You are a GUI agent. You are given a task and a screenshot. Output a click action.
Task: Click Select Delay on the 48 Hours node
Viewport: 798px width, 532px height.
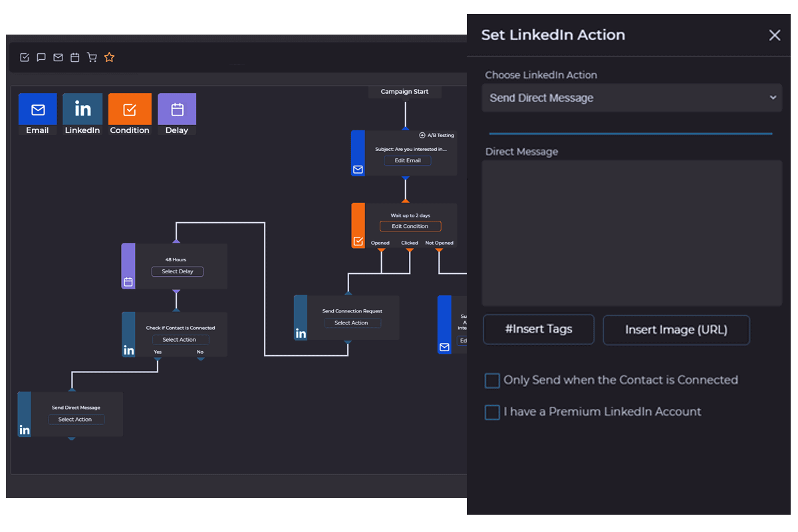click(x=178, y=271)
